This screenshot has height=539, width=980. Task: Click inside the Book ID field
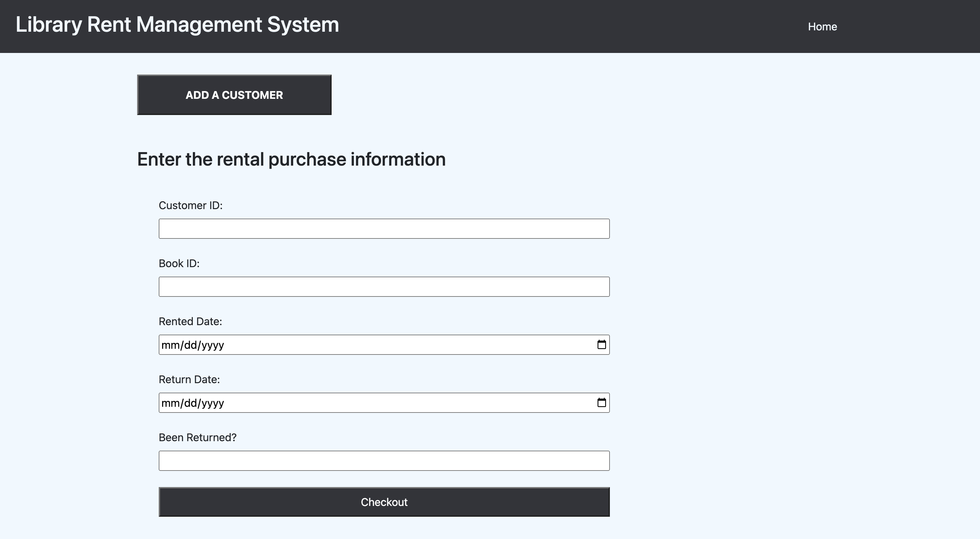pyautogui.click(x=384, y=286)
